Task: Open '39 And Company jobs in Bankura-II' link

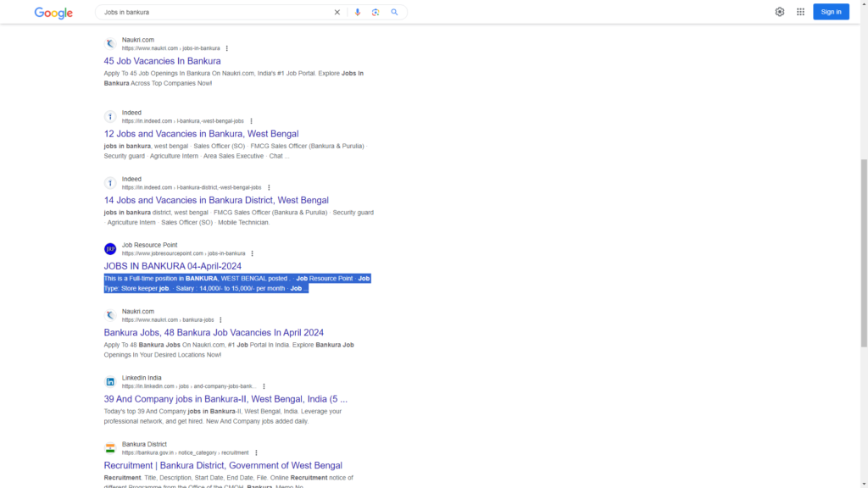Action: pyautogui.click(x=225, y=399)
